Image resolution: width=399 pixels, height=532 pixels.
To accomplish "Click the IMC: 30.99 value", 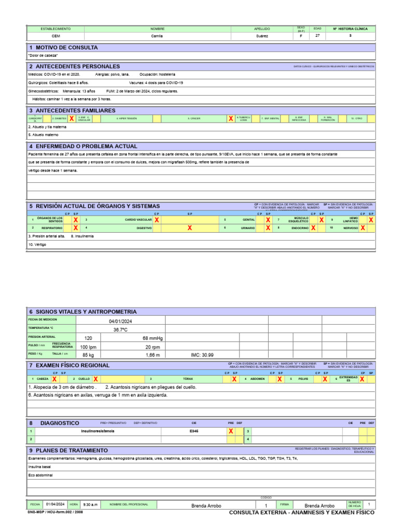I will pyautogui.click(x=202, y=355).
